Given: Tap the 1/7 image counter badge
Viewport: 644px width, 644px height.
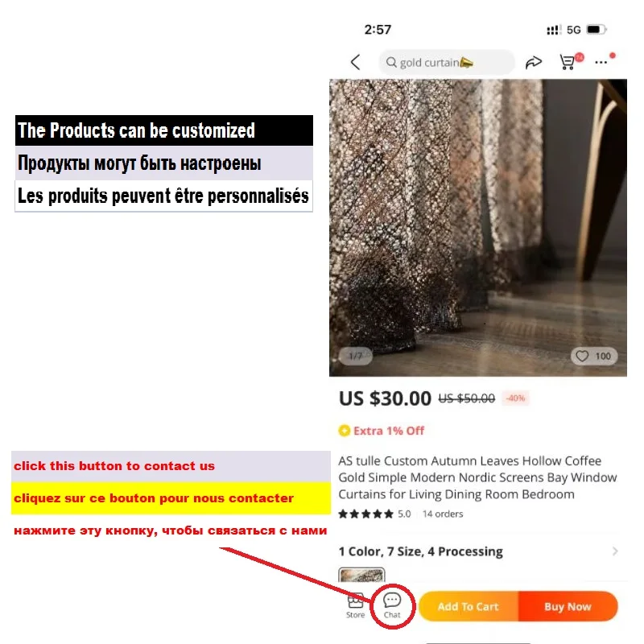Looking at the screenshot, I should tap(356, 356).
